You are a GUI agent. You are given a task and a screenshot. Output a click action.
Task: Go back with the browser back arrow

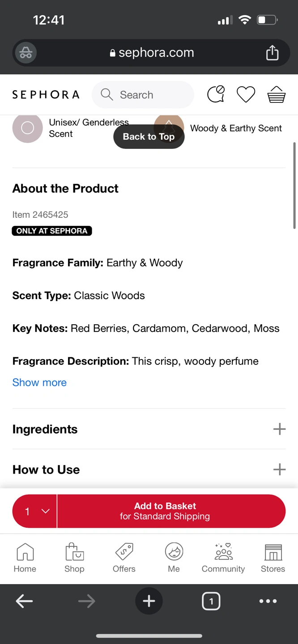(x=24, y=602)
